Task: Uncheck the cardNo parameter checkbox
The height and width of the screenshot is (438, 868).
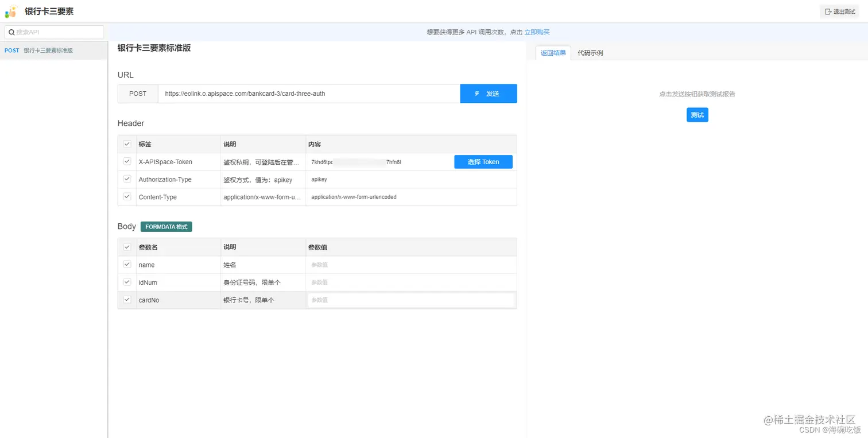Action: (127, 300)
